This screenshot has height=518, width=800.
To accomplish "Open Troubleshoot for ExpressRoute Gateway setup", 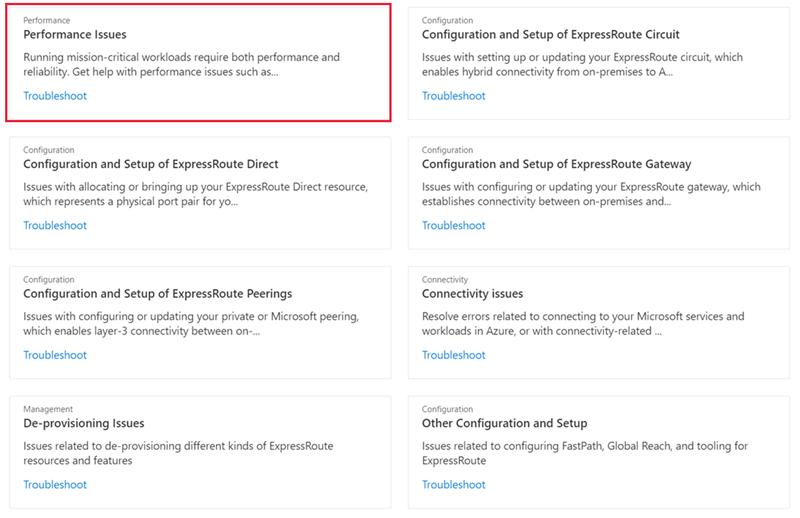I will [x=453, y=226].
